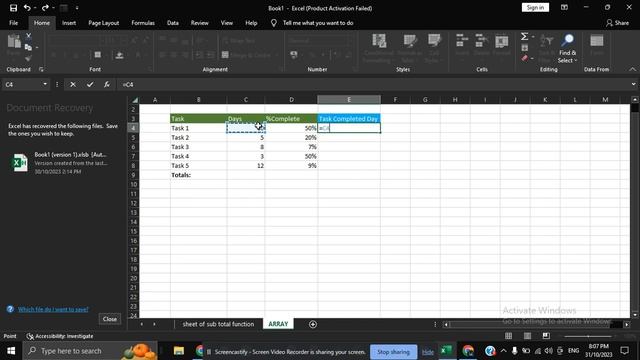Screen dimensions: 640x360
Task: Click the Fill Color bucket icon
Action: click(x=119, y=55)
